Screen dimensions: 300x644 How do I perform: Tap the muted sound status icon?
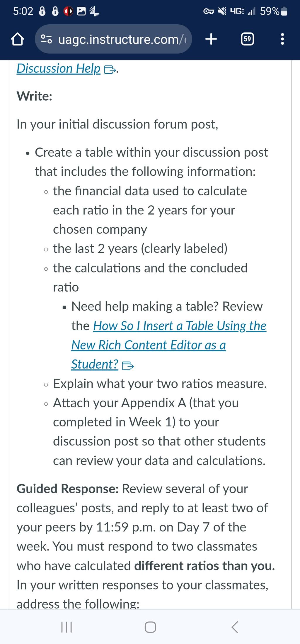[x=223, y=11]
